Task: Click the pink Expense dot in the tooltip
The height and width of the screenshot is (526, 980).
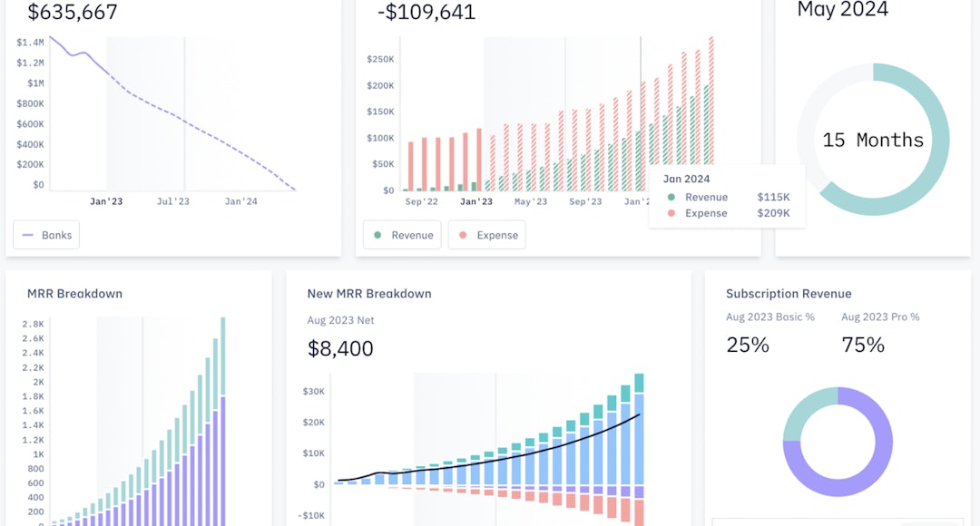Action: pos(671,213)
